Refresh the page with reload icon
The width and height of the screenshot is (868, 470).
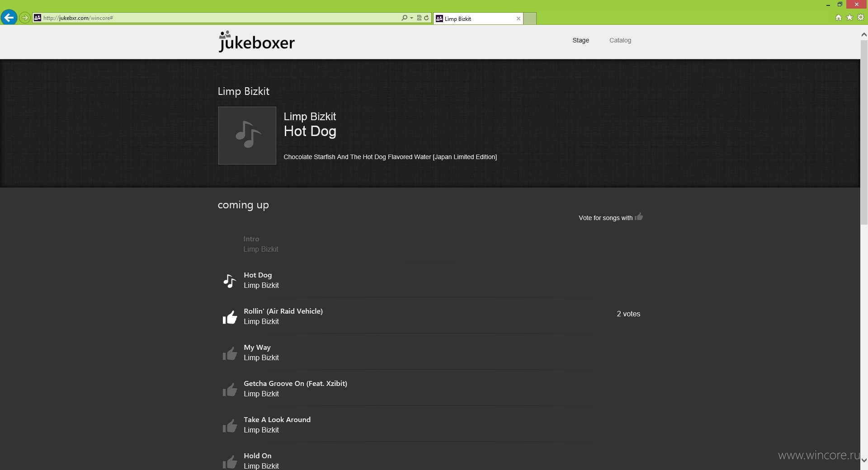coord(426,18)
